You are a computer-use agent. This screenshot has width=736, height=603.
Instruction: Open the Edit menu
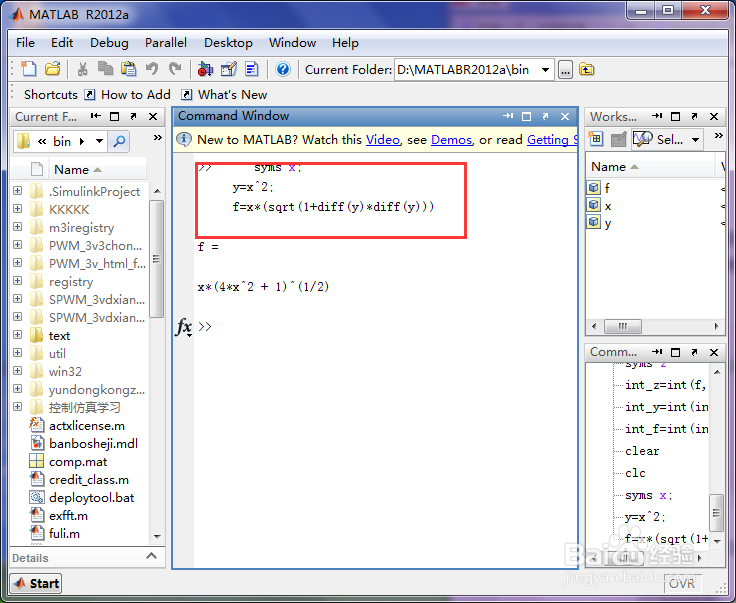[x=62, y=43]
